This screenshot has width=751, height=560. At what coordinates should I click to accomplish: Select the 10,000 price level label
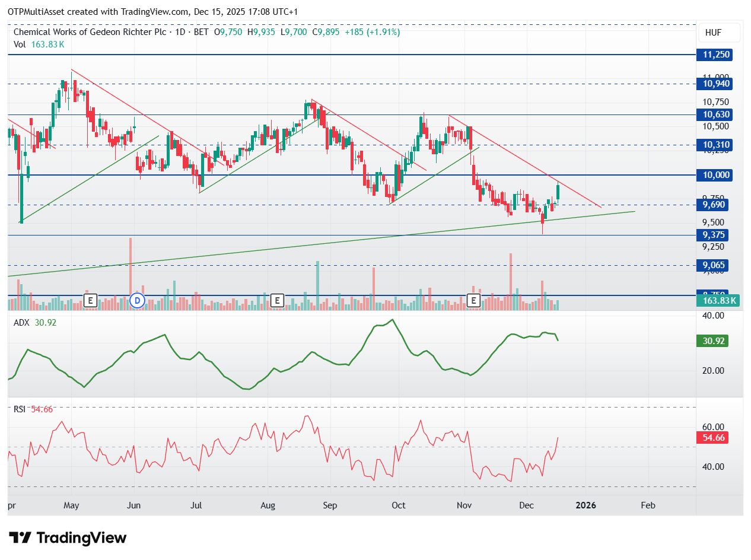(716, 175)
